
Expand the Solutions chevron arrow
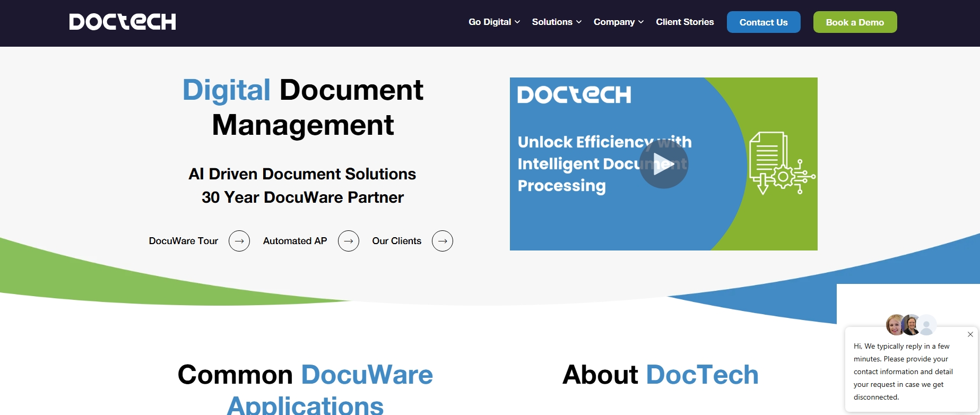(579, 22)
